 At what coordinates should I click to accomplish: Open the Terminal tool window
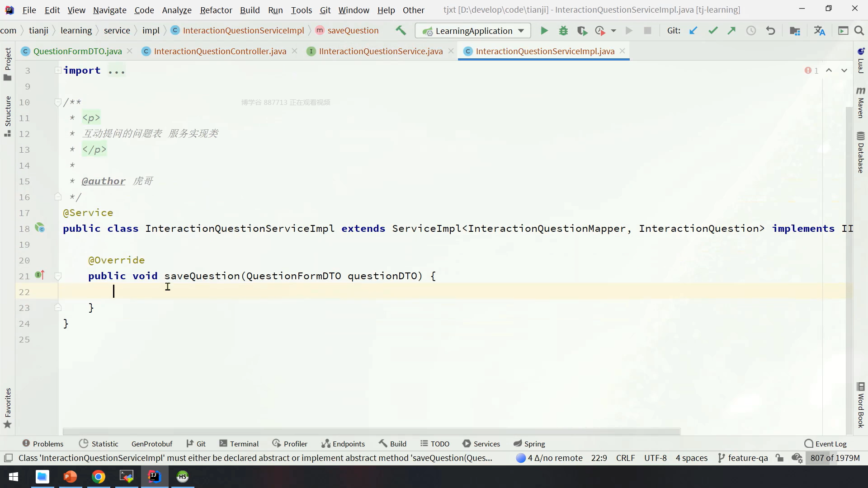tap(239, 444)
